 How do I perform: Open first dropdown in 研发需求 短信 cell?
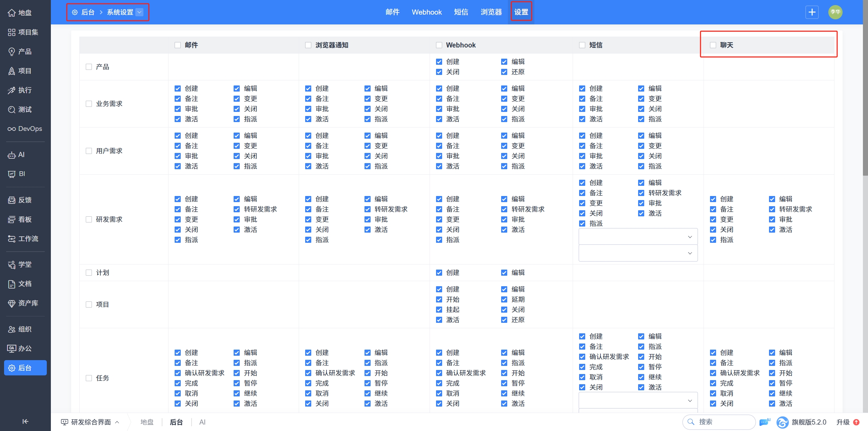click(x=638, y=237)
